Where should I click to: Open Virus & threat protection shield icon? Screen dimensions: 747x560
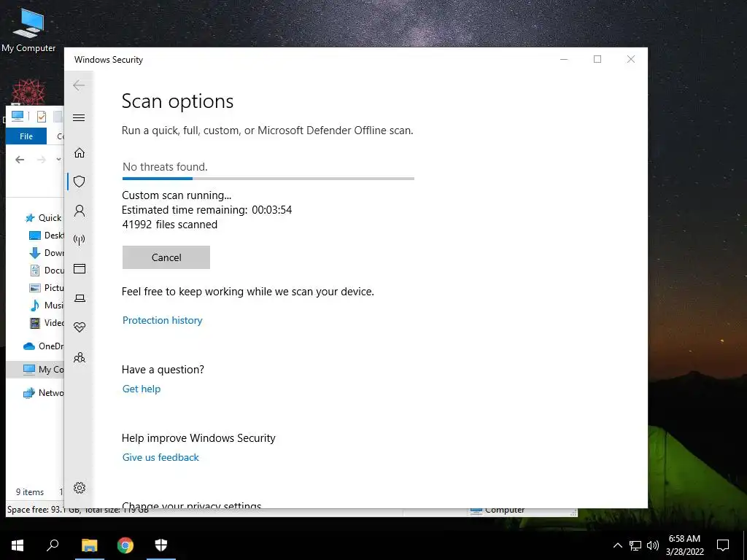[x=79, y=182]
